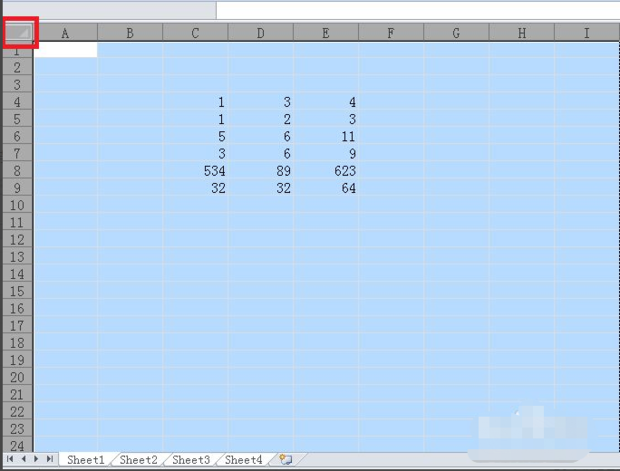Screen dimensions: 620x471
Task: Go to next sheet navigation arrow
Action: (36, 459)
